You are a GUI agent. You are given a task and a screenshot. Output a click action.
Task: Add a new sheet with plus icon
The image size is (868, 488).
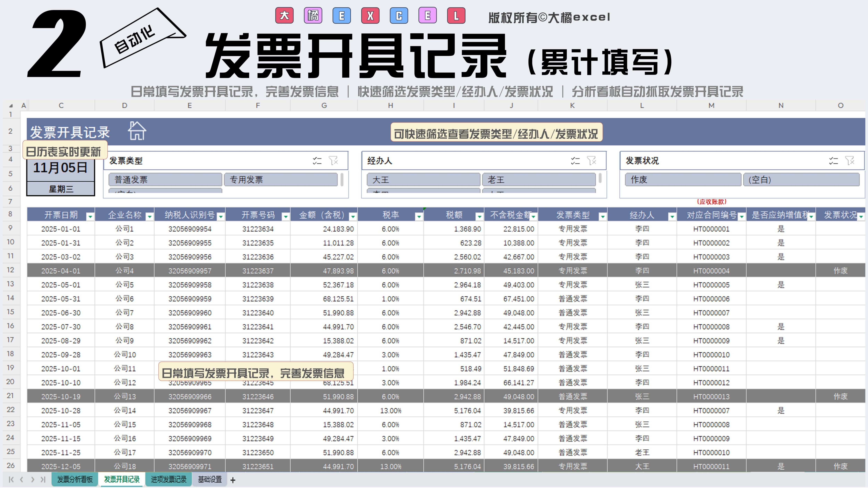point(233,480)
